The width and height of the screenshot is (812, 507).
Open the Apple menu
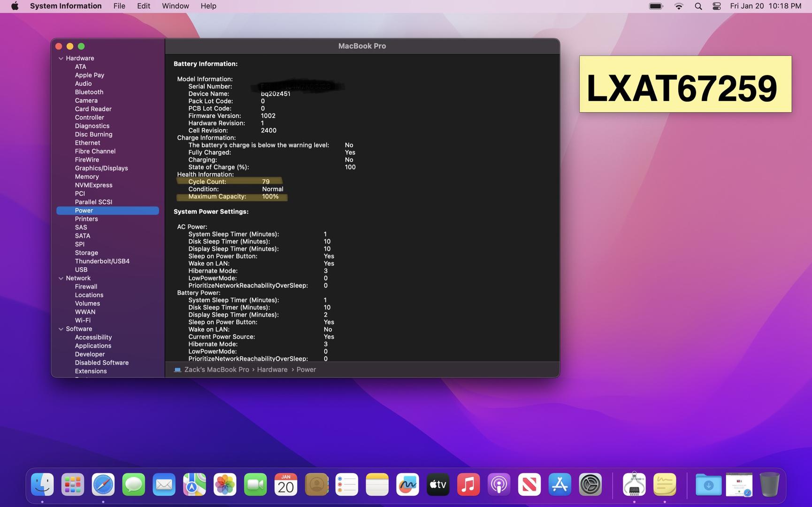(15, 6)
